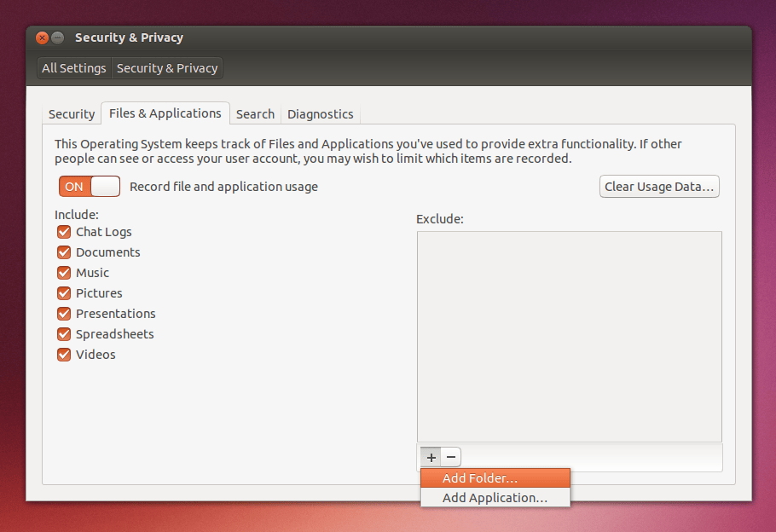This screenshot has height=532, width=776.
Task: Untick the Spreadsheets checkbox
Action: point(64,334)
